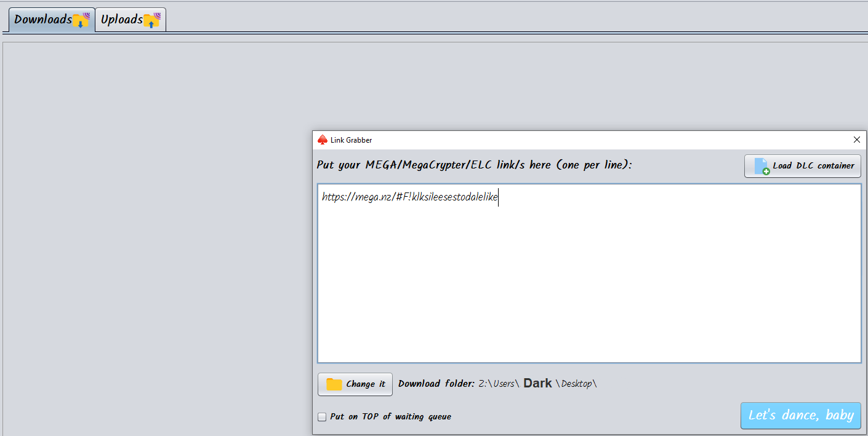Click the Download folder path text
Image resolution: width=868 pixels, height=436 pixels.
(537, 384)
